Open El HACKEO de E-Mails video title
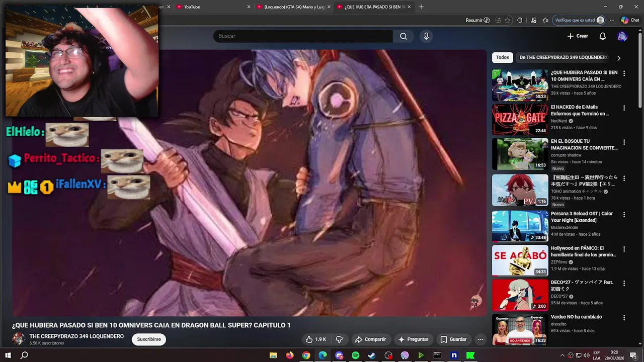 click(x=580, y=110)
